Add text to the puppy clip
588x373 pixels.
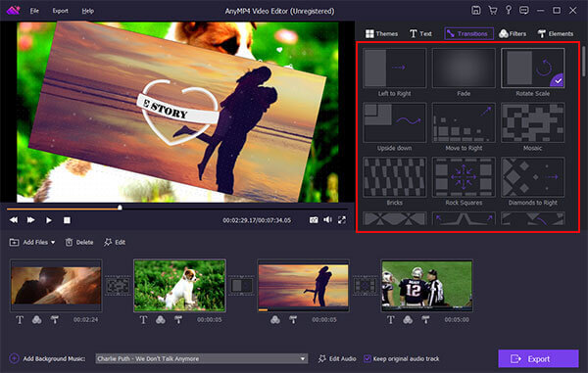[143, 319]
